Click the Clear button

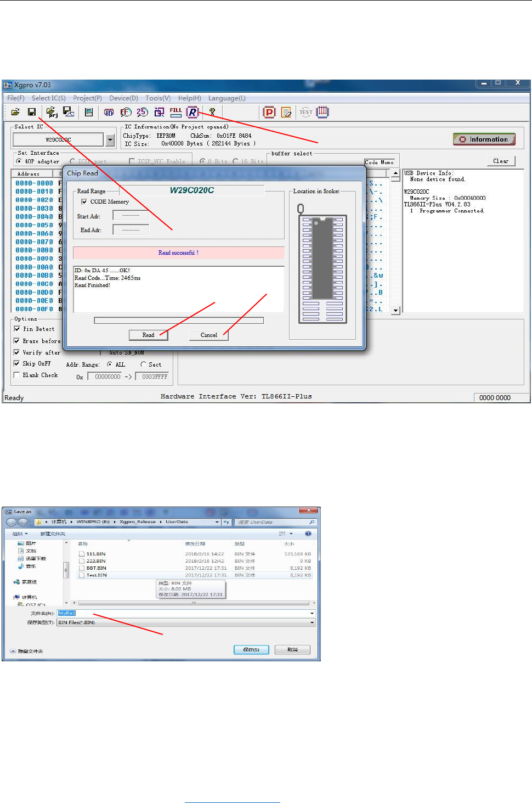[501, 161]
